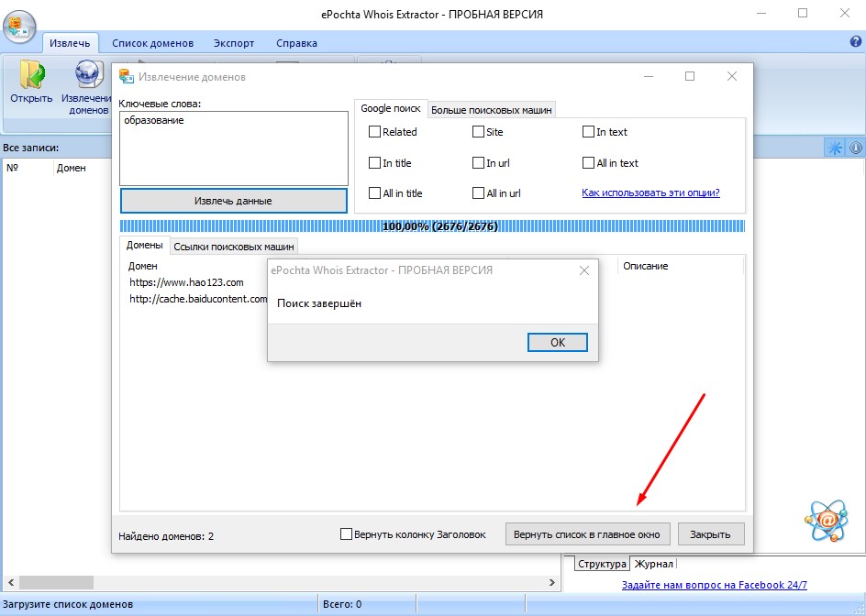Screen dimensions: 866x616
Task: Switch to Больше поисковых машин tab
Action: (x=492, y=110)
